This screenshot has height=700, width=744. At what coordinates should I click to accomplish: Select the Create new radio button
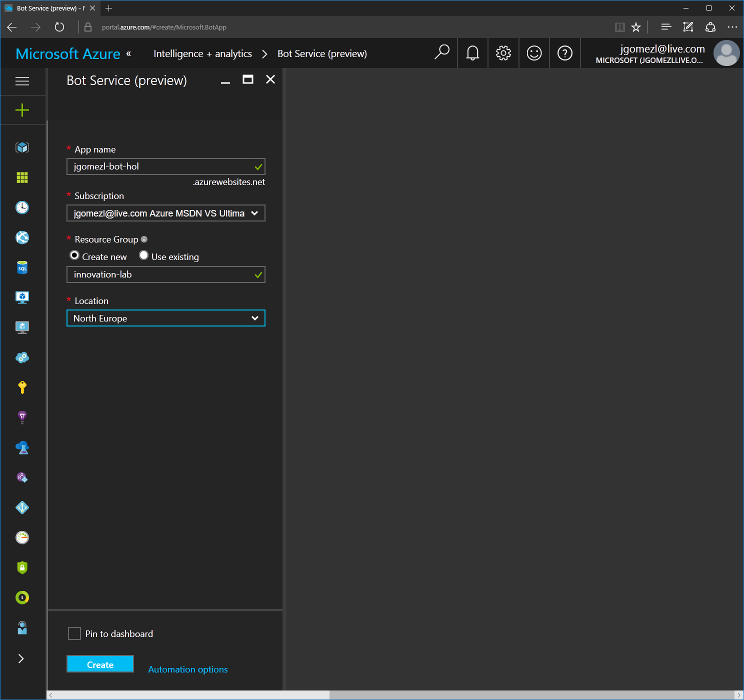[74, 255]
